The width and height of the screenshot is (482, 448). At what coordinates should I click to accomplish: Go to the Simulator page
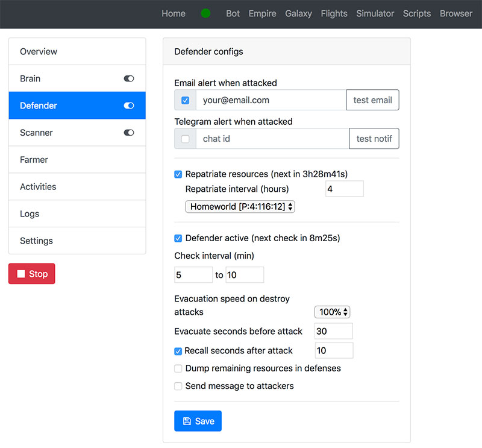tap(375, 13)
